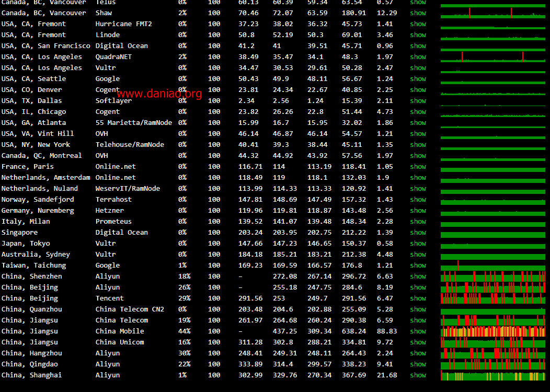Select the 'USA, CA, San Francisco' location text
550x392 pixels.
coord(45,46)
